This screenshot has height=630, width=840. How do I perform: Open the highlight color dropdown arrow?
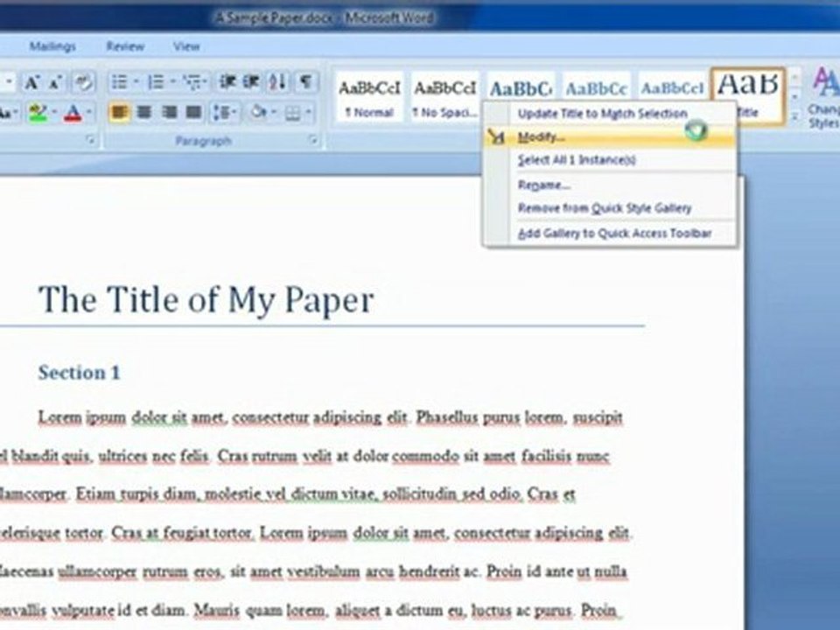coord(54,113)
